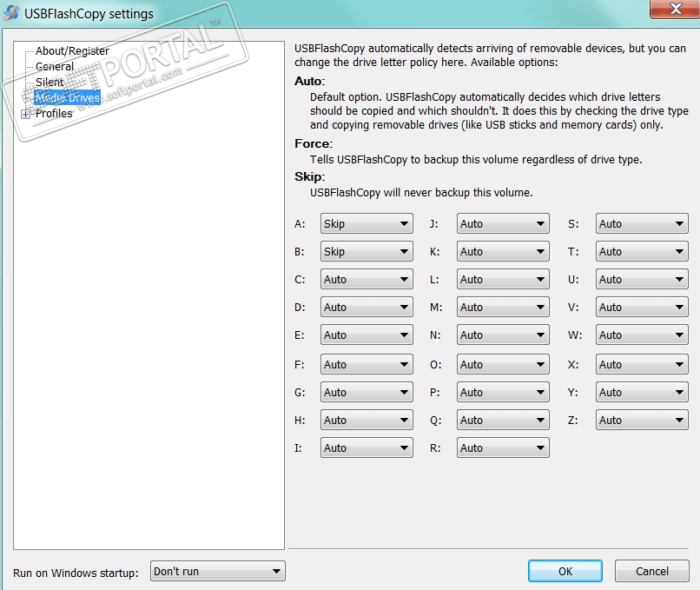The height and width of the screenshot is (590, 700).
Task: Open the drive V: policy dropdown
Action: tap(642, 307)
